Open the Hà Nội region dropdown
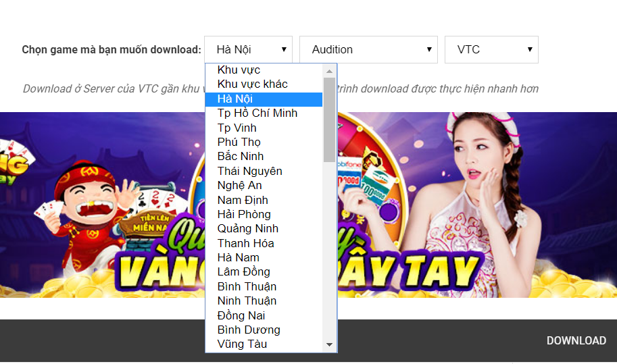This screenshot has height=364, width=617. pyautogui.click(x=248, y=49)
